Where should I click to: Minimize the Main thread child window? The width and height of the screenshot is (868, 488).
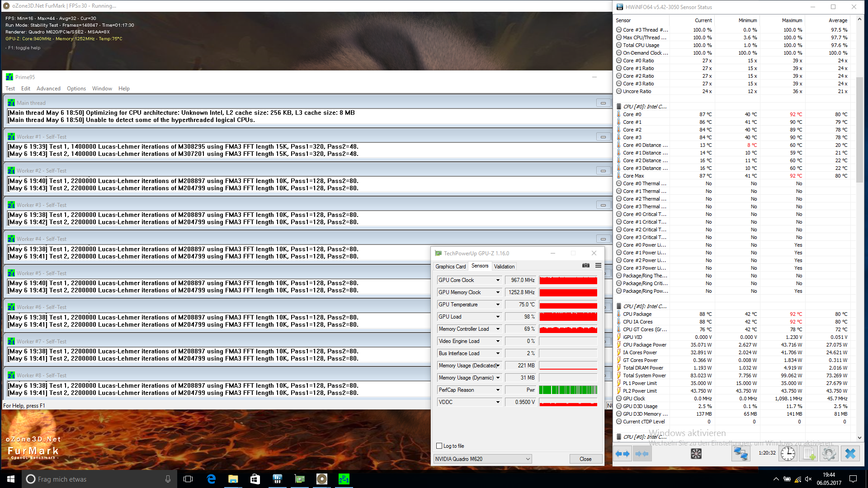(603, 103)
